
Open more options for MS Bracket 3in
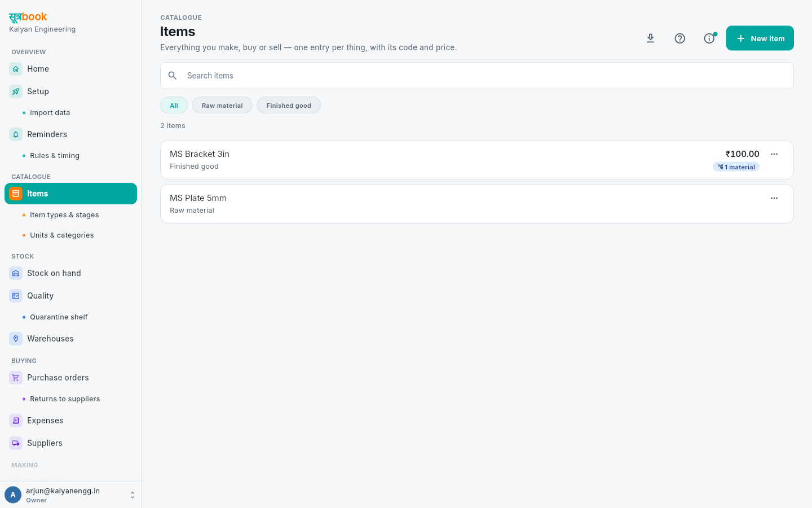(x=774, y=154)
